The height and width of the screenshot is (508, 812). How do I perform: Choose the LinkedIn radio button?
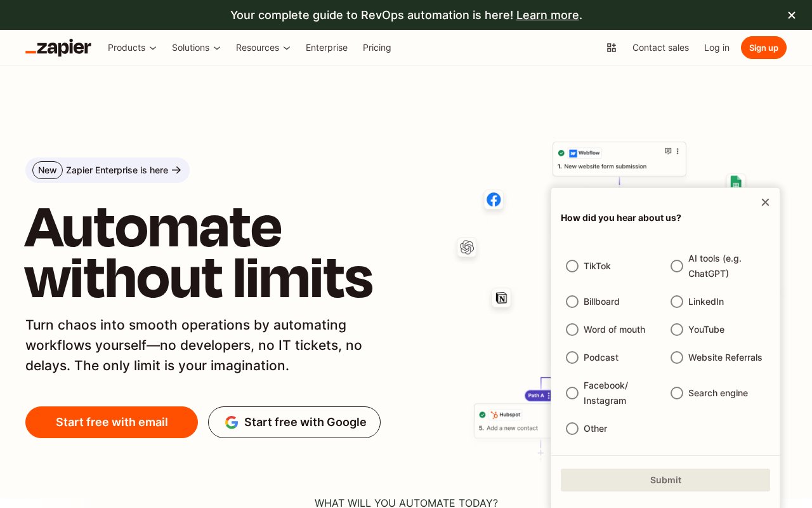[x=677, y=302]
